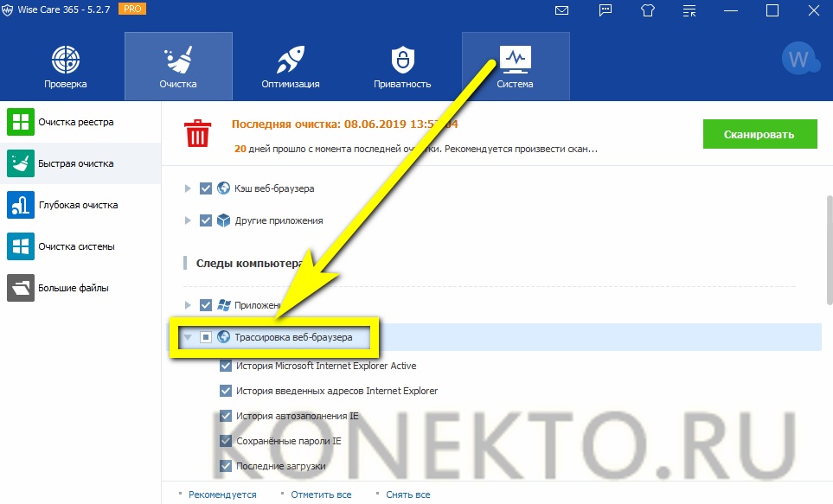The height and width of the screenshot is (504, 833).
Task: Click the Wise Care 365 logo icon
Action: click(x=8, y=10)
